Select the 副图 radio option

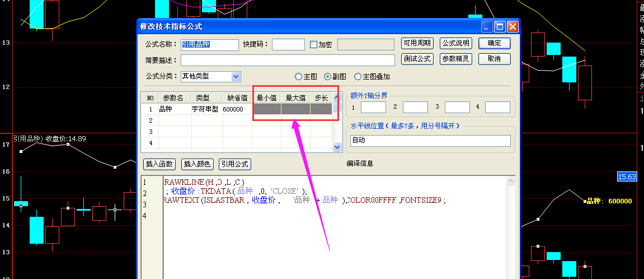[x=328, y=77]
